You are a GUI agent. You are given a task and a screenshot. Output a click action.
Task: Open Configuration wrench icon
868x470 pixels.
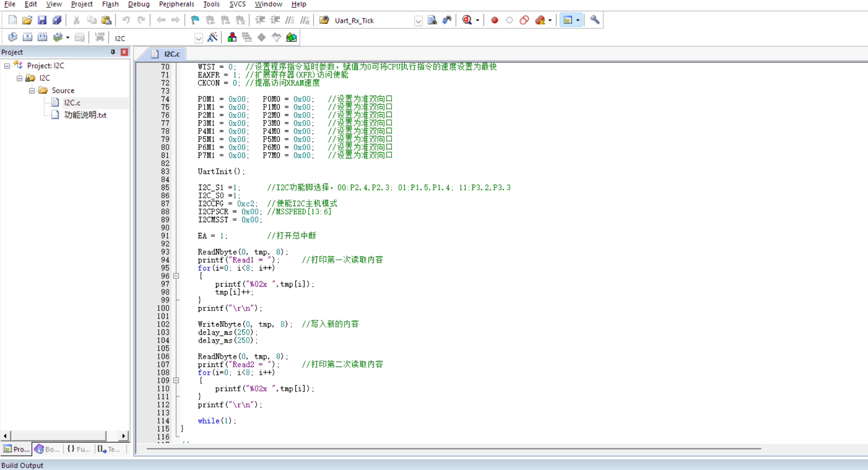coord(594,20)
